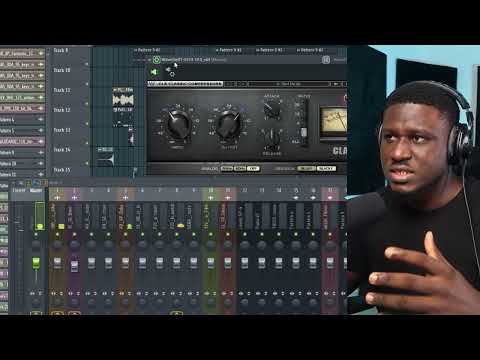This screenshot has height=360, width=480.
Task: Click arrow icon next to Pattern 9
Action: point(41,152)
